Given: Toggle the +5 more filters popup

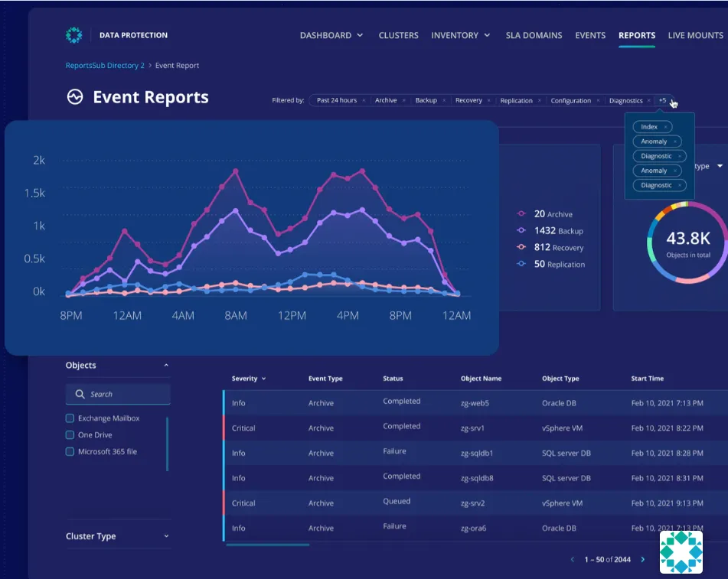Looking at the screenshot, I should 662,101.
